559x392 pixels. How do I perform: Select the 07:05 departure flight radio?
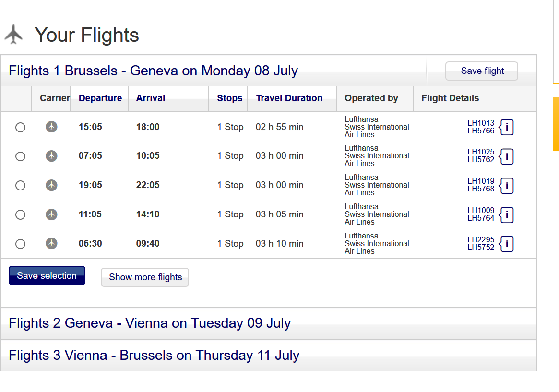click(20, 156)
